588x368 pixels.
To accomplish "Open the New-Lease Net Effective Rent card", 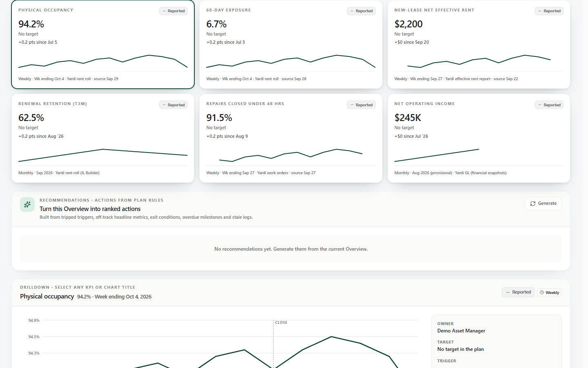I will pos(479,45).
